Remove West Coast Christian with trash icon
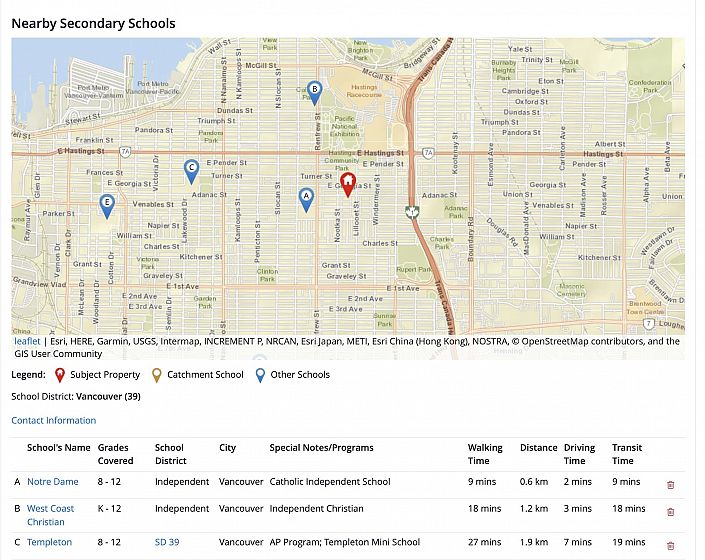705x560 pixels. click(x=670, y=512)
